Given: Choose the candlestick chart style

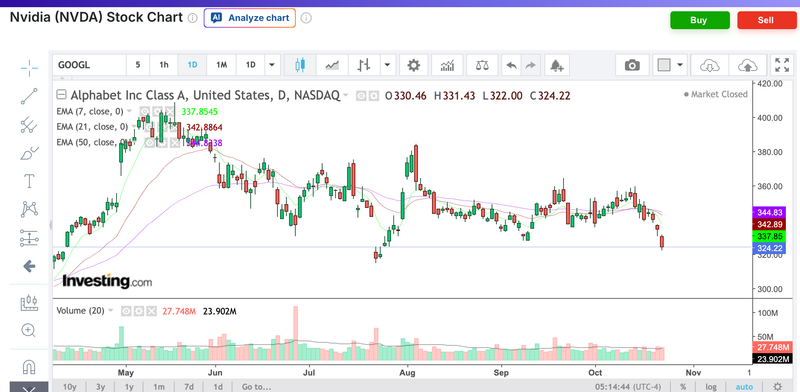Looking at the screenshot, I should (299, 65).
